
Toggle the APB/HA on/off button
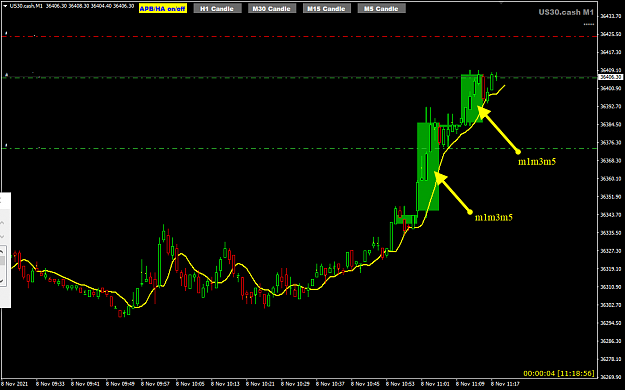(x=163, y=8)
